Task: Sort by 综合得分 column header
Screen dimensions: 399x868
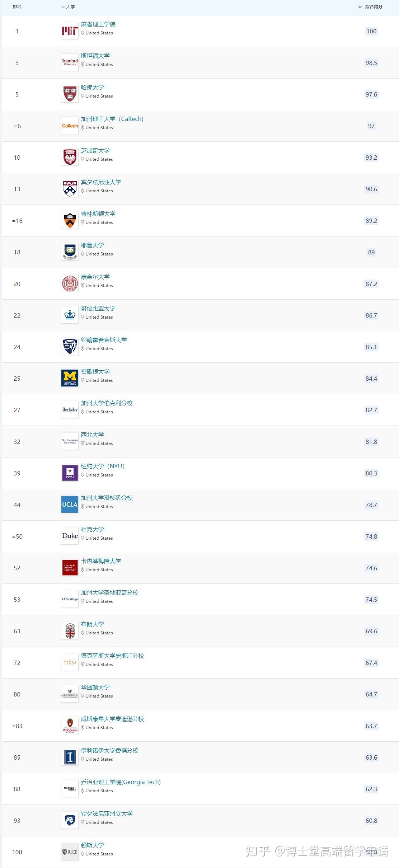Action: pos(374,7)
